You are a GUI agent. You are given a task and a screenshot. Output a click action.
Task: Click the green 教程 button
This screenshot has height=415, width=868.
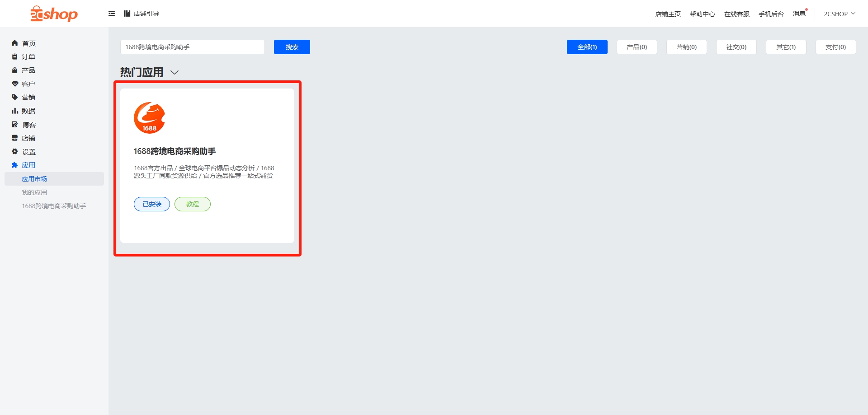[193, 204]
